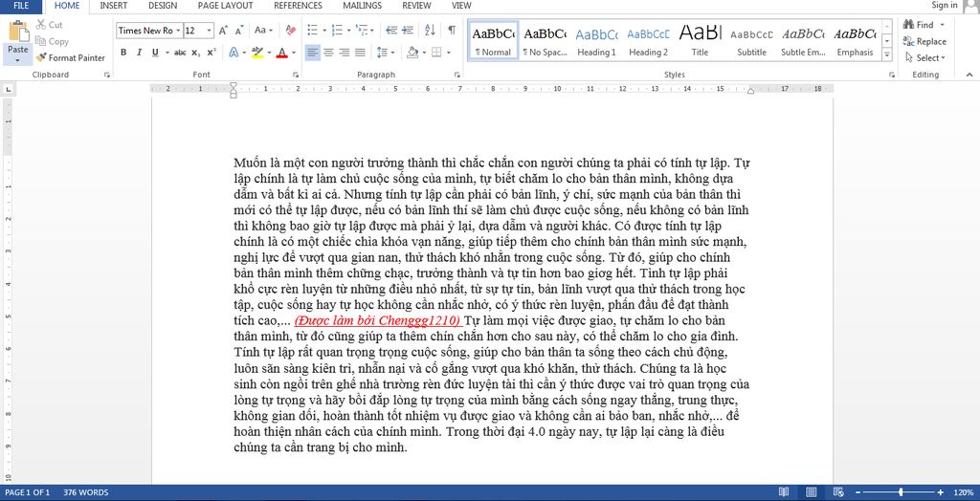Click the red Chenggg1210 link text
This screenshot has width=980, height=501.
coord(378,321)
